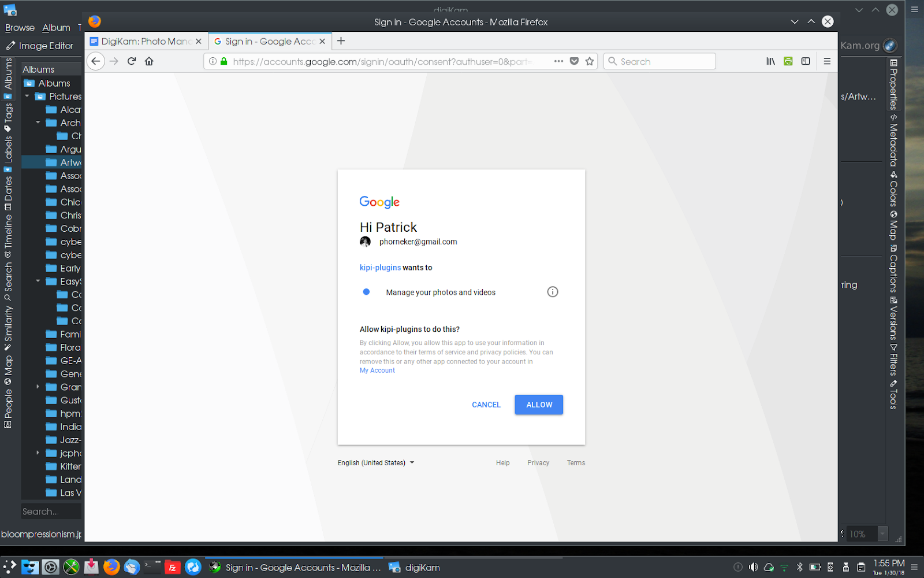This screenshot has height=578, width=924.
Task: Click the kipi-plugins link
Action: click(380, 268)
